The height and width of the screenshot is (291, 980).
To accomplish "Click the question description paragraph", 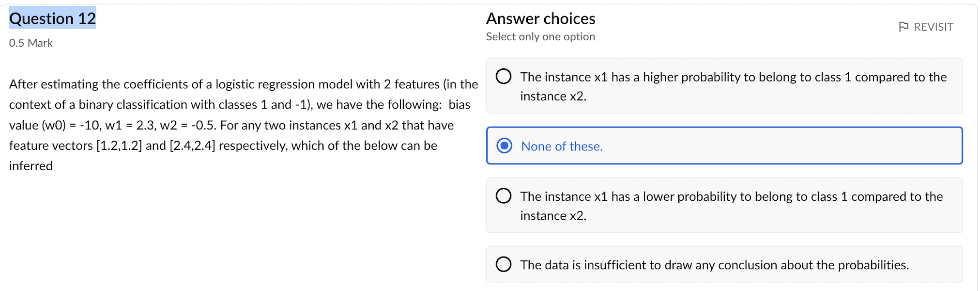I will pos(242,125).
